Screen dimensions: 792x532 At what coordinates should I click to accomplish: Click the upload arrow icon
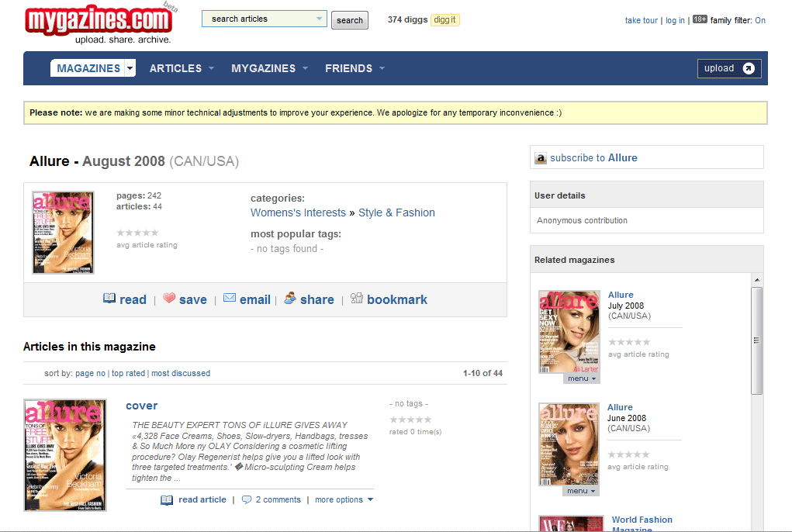749,68
